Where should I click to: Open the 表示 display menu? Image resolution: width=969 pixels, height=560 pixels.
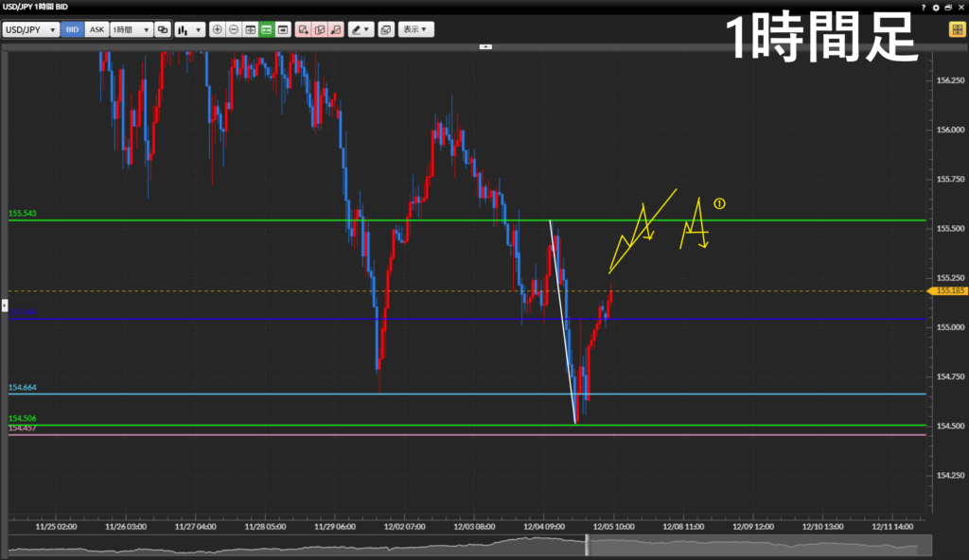coord(415,29)
